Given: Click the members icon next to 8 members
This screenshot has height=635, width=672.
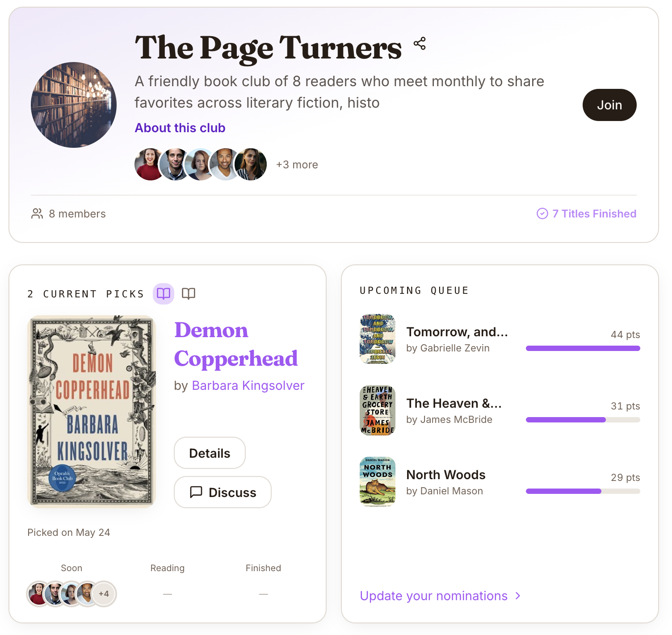Looking at the screenshot, I should pos(37,214).
